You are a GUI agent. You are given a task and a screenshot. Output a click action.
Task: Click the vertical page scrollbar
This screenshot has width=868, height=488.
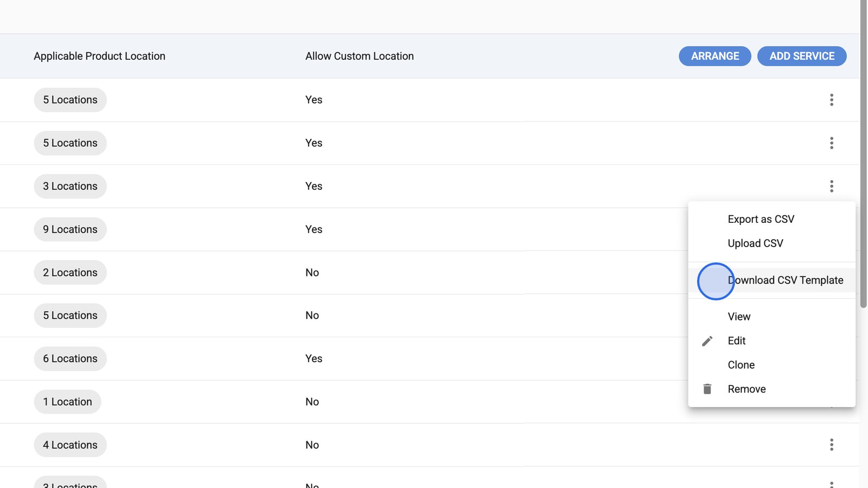[863, 163]
